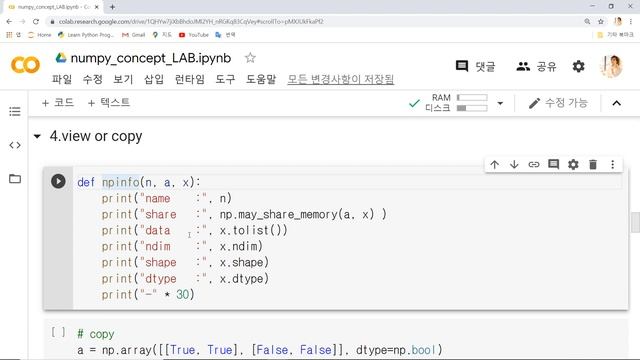Viewport: 640px width, 360px height.
Task: Open the 도구 menu
Action: pos(225,79)
